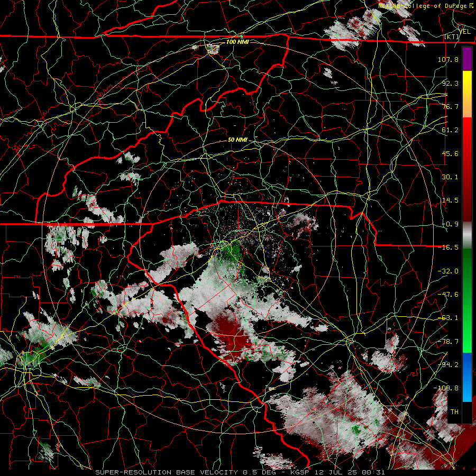Click the -47.6 velocity scale value
Image resolution: width=476 pixels, height=476 pixels.
448,295
